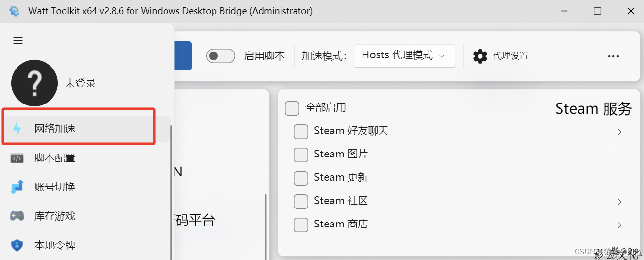Click the script configuration code icon
This screenshot has width=644, height=260.
(x=17, y=158)
